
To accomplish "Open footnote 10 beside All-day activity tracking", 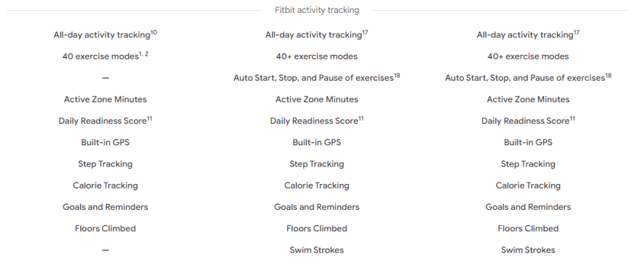I will (154, 32).
